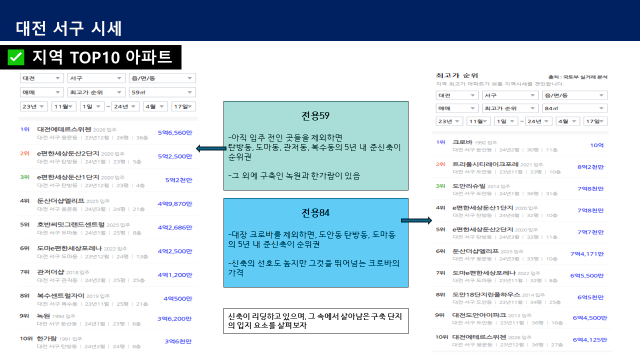Image resolution: width=640 pixels, height=360 pixels.
Task: Click the 5억2천만 price
Action: 178,180
